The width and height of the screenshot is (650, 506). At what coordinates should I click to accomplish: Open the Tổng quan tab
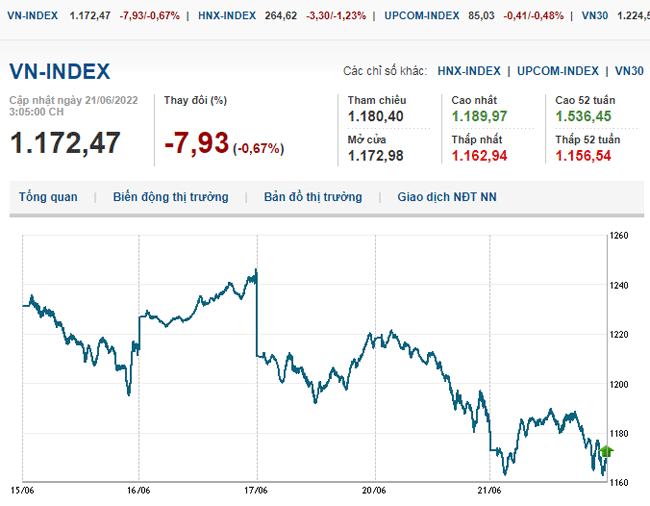tap(48, 197)
